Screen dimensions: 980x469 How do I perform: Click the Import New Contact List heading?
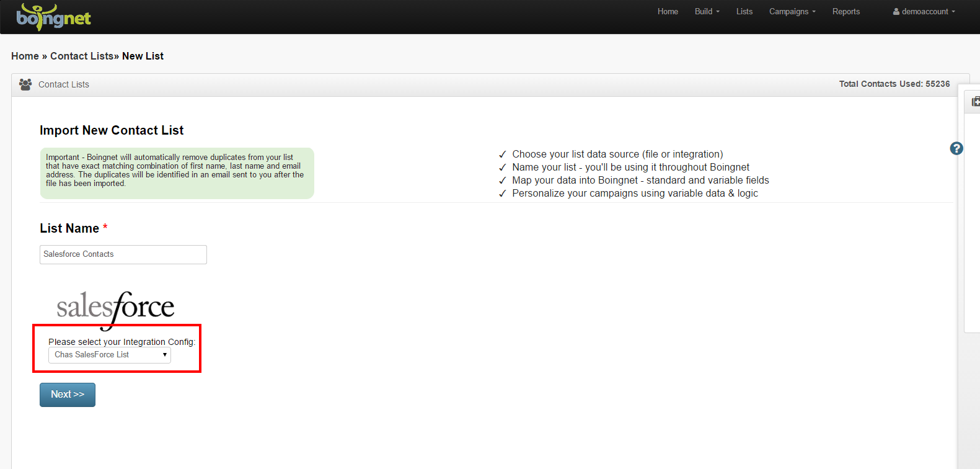tap(112, 130)
